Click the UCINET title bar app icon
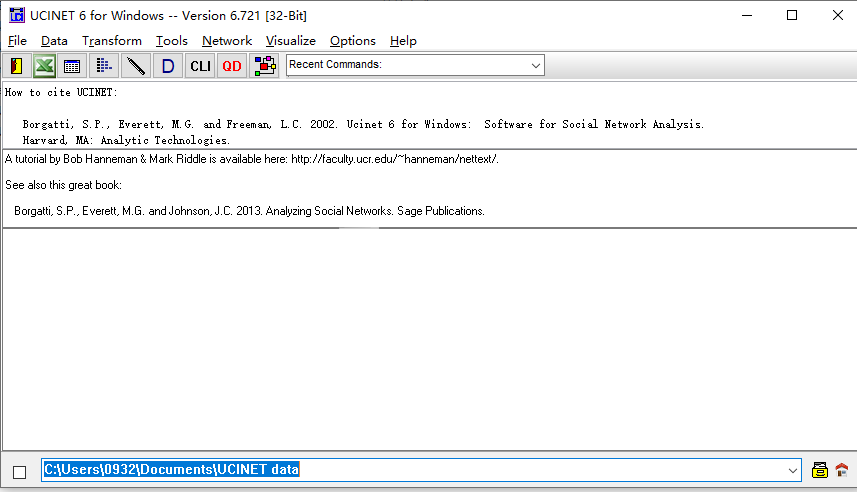 tap(17, 15)
